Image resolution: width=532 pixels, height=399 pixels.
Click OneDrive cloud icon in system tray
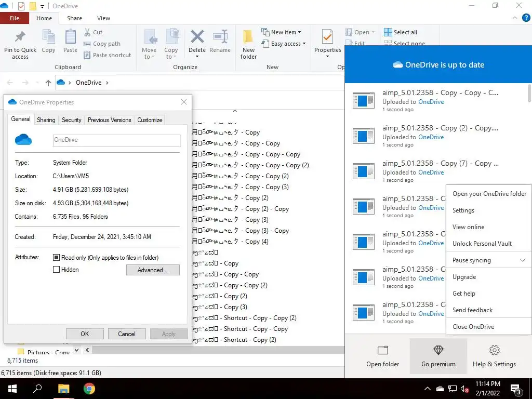tap(440, 389)
